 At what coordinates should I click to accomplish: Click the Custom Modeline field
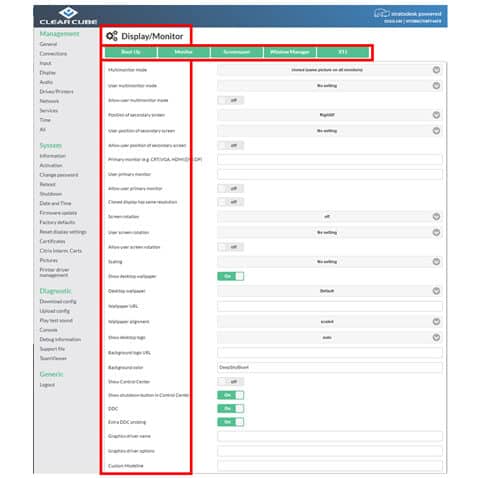pos(330,466)
